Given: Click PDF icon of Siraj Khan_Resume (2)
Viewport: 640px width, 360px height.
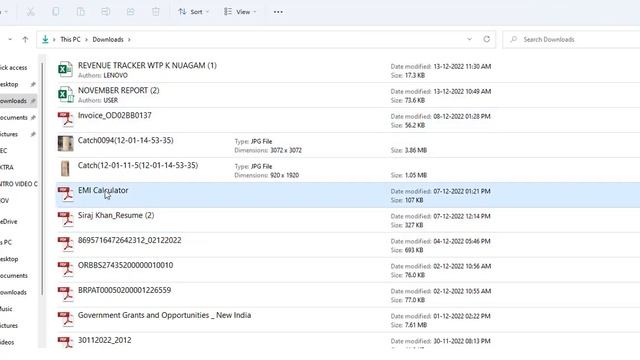Looking at the screenshot, I should [65, 219].
